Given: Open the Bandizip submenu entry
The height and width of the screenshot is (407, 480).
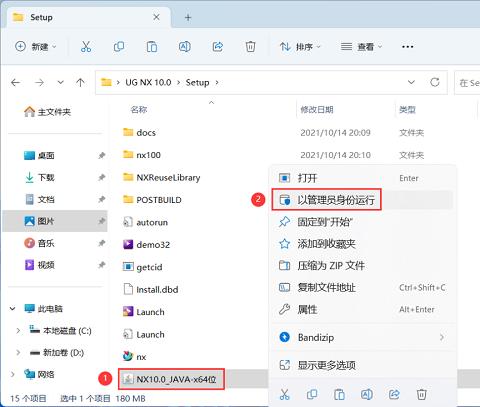Looking at the screenshot, I should [363, 337].
